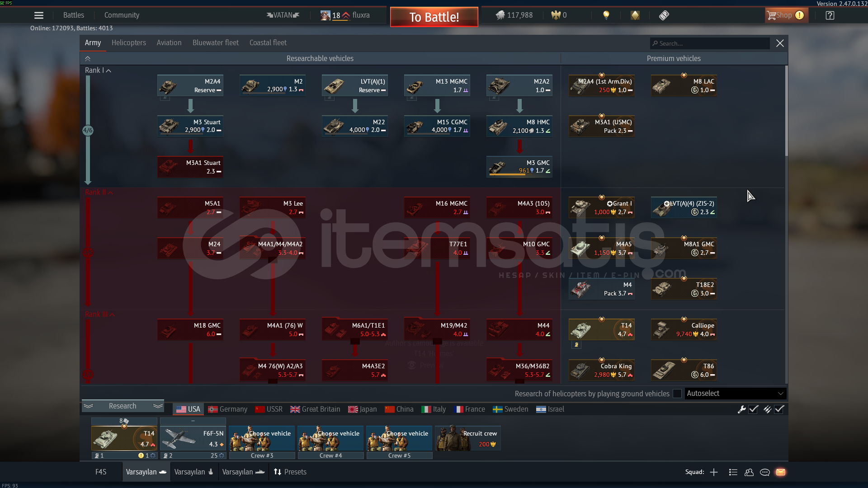Open the fluxra player profile
The height and width of the screenshot is (488, 868).
[x=345, y=15]
